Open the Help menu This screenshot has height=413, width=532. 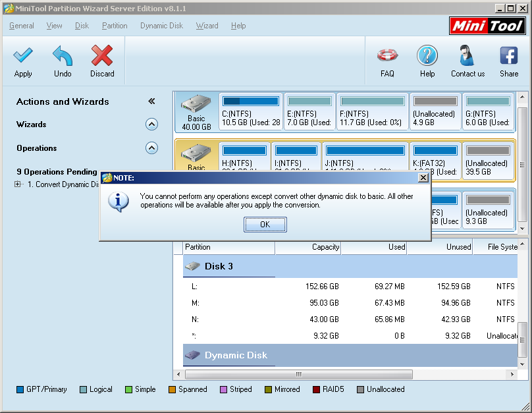coord(238,26)
